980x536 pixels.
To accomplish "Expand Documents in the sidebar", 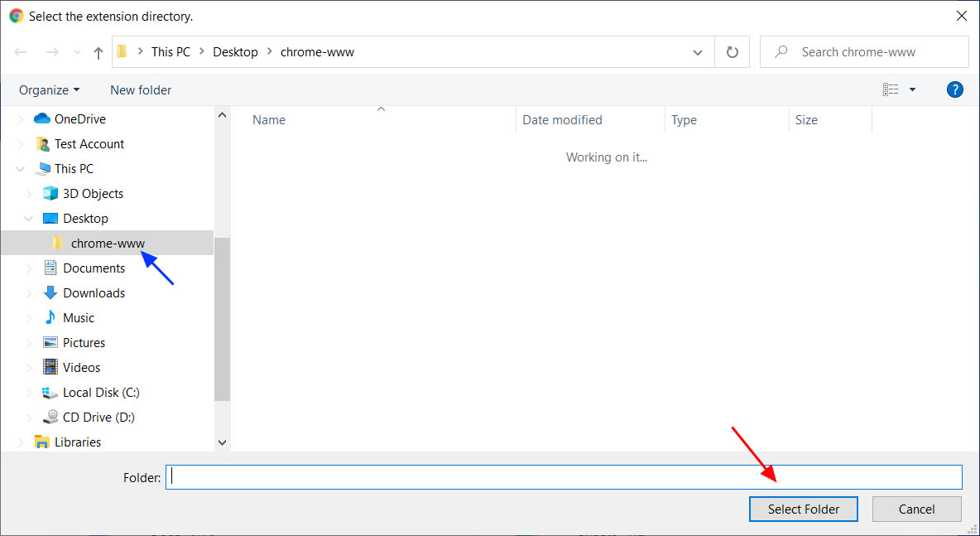I will coord(31,268).
